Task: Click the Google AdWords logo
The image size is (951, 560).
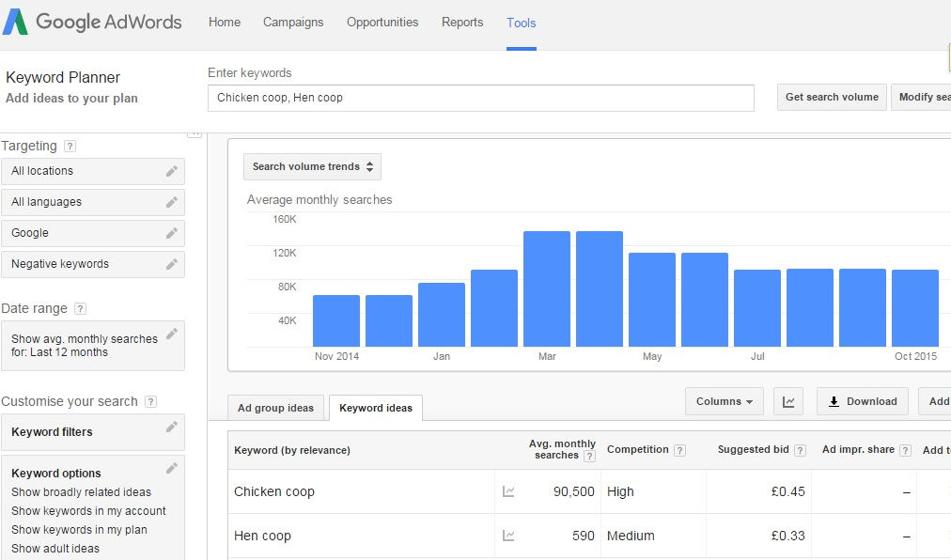Action: coord(92,22)
